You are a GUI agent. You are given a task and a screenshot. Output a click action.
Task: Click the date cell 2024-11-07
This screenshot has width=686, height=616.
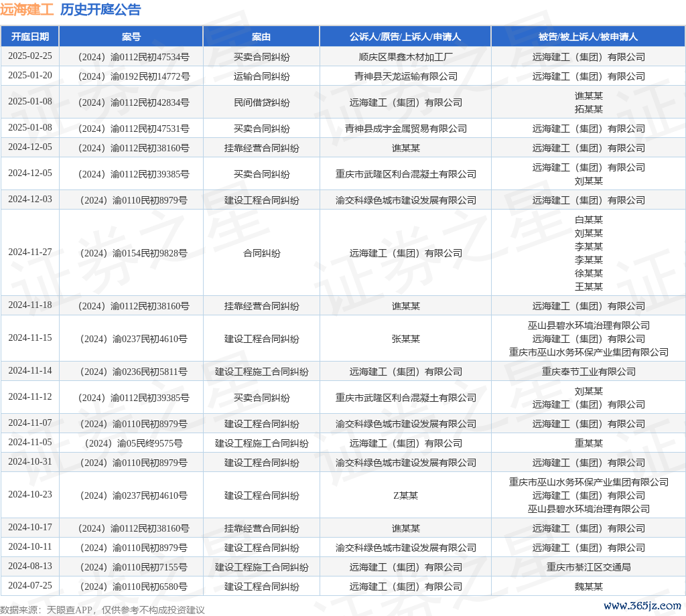(x=29, y=423)
